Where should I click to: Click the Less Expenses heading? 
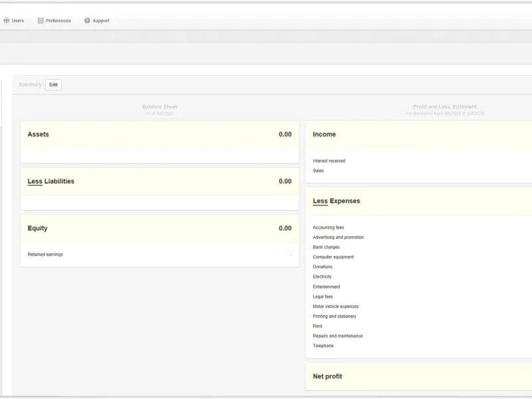click(336, 201)
